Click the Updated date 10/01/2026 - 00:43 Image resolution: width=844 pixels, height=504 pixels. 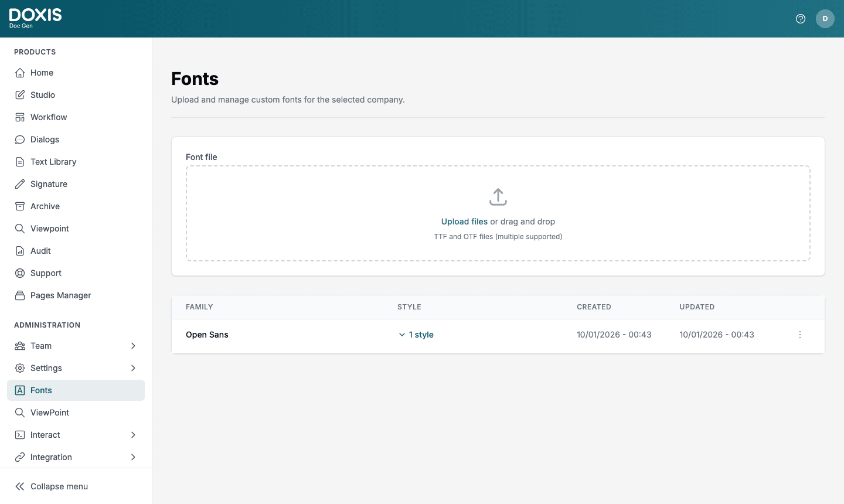pyautogui.click(x=717, y=335)
